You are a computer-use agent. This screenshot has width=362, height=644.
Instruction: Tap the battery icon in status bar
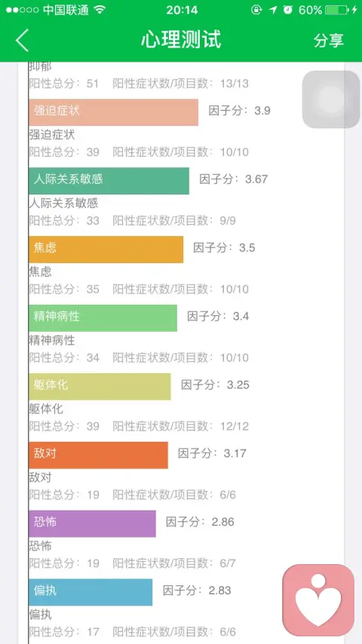point(337,10)
